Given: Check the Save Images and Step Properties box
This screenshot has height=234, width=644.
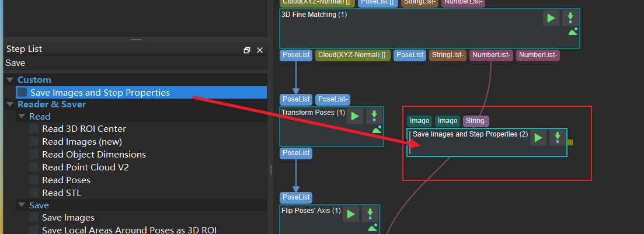Looking at the screenshot, I should click(x=22, y=92).
